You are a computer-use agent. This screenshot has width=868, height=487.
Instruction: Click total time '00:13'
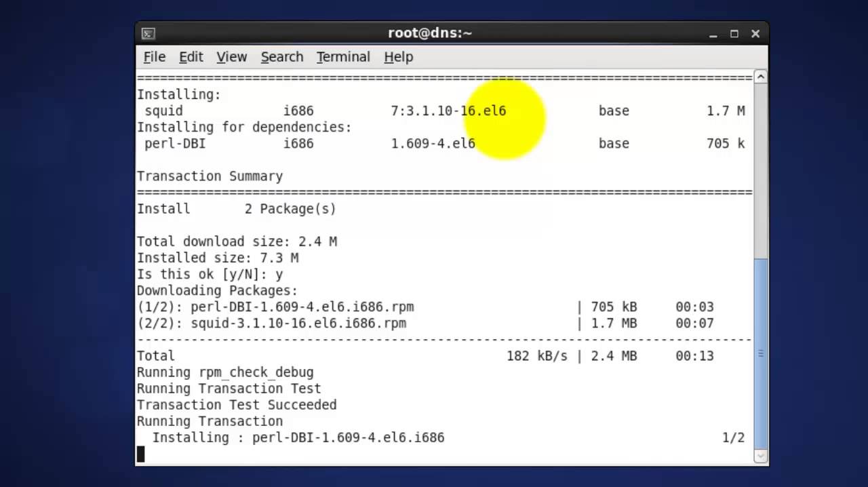point(694,355)
